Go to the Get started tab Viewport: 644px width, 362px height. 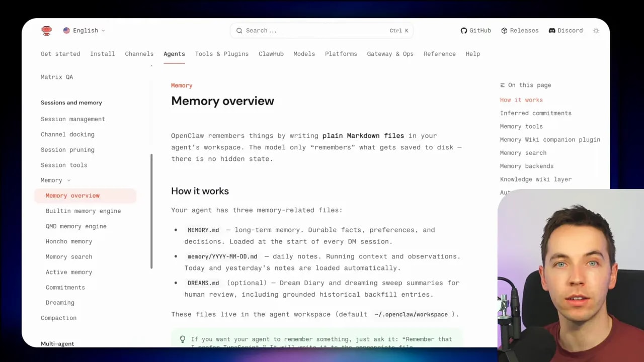click(60, 54)
